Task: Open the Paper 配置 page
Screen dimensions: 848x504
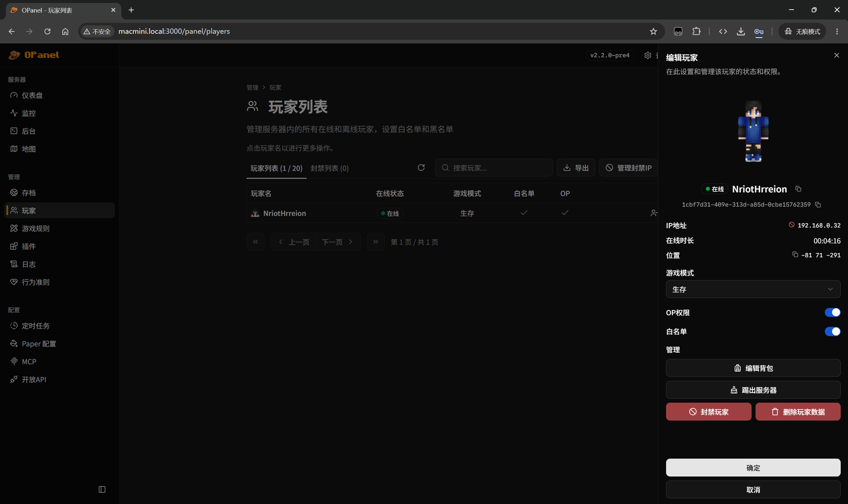Action: (59, 344)
